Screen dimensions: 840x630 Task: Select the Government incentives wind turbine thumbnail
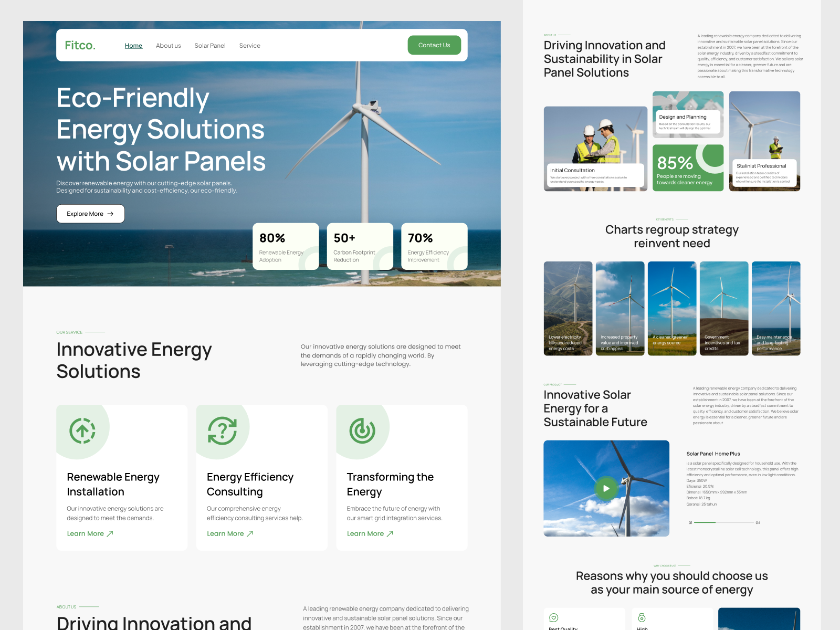tap(723, 308)
